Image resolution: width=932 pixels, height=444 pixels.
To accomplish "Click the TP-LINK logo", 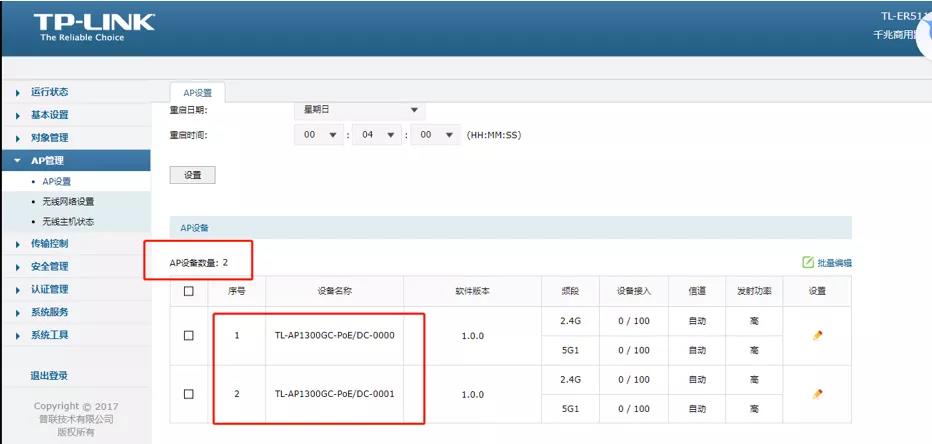I will coord(94,27).
